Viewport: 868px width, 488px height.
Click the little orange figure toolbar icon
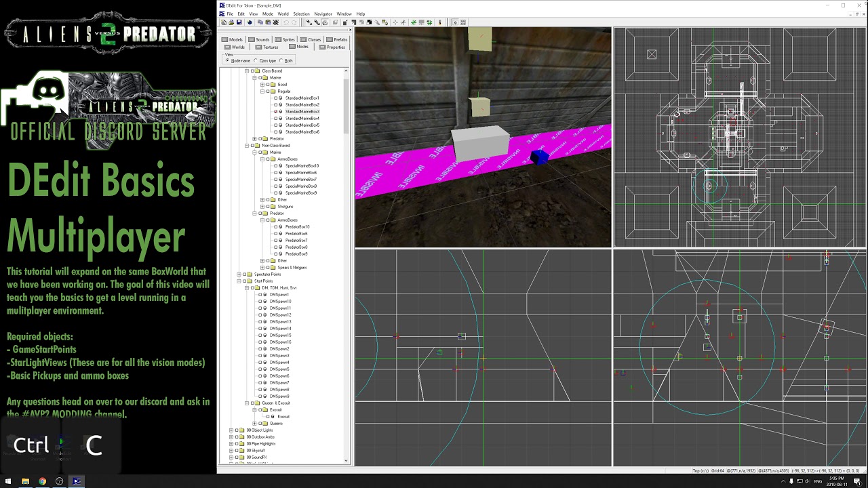[x=439, y=22]
